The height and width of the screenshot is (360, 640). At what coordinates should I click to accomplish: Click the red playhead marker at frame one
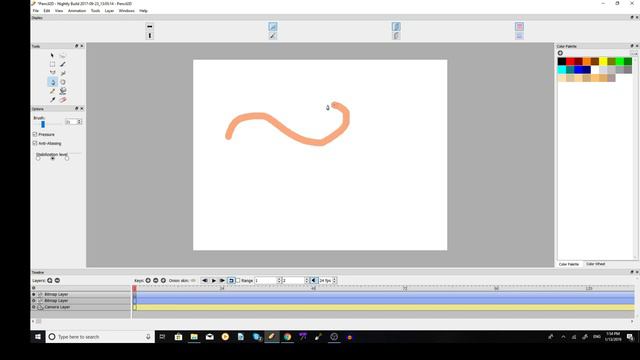(x=134, y=288)
